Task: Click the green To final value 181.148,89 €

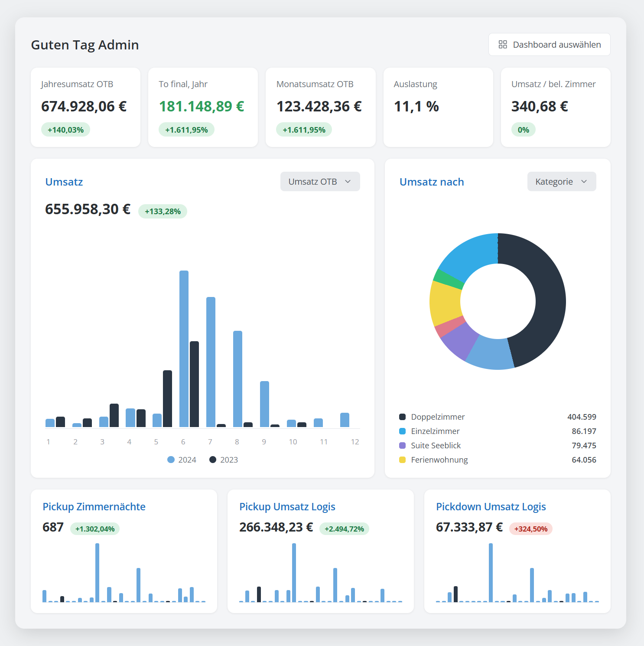Action: tap(202, 106)
